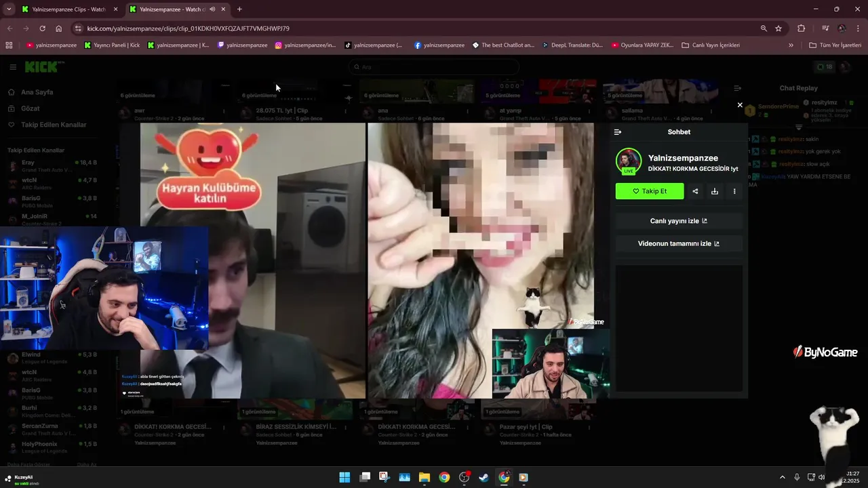Open yalnizsempanzee Instagram bookmark
The height and width of the screenshot is (488, 868).
305,45
